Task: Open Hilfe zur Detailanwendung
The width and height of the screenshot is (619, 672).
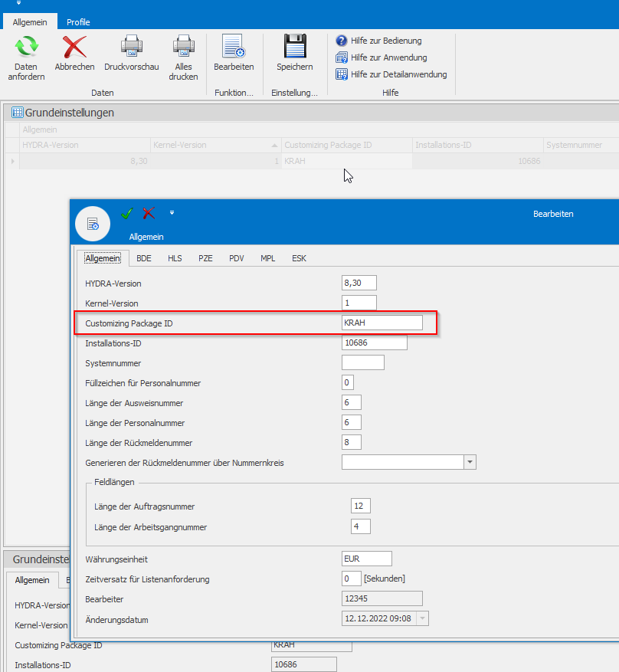Action: (391, 74)
